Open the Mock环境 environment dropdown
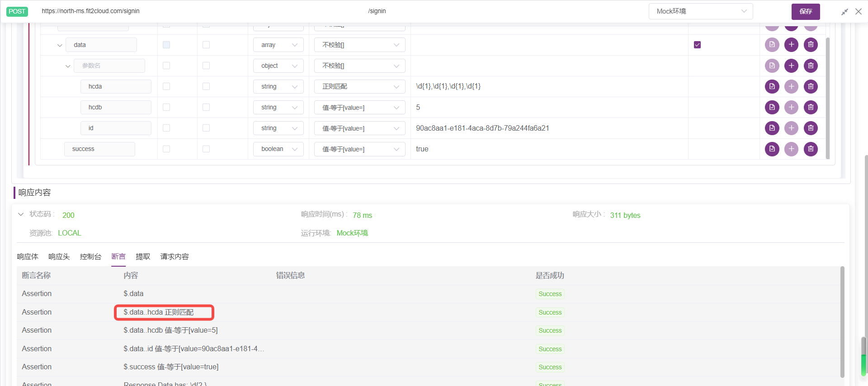Viewport: 868px width, 386px height. point(701,11)
